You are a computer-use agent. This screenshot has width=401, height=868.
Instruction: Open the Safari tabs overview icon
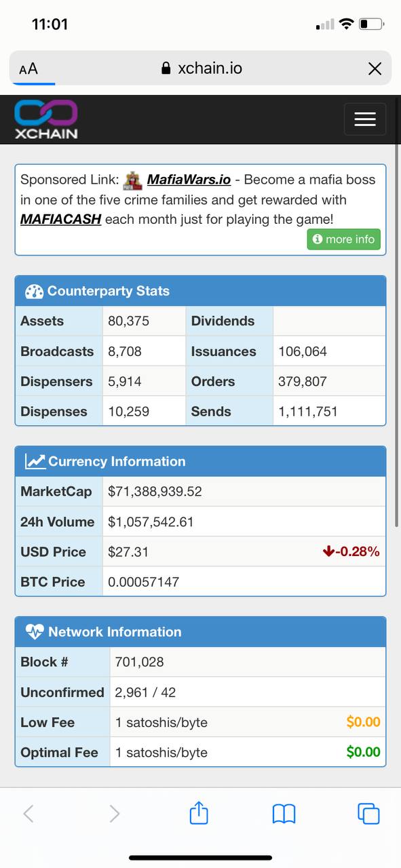(368, 814)
